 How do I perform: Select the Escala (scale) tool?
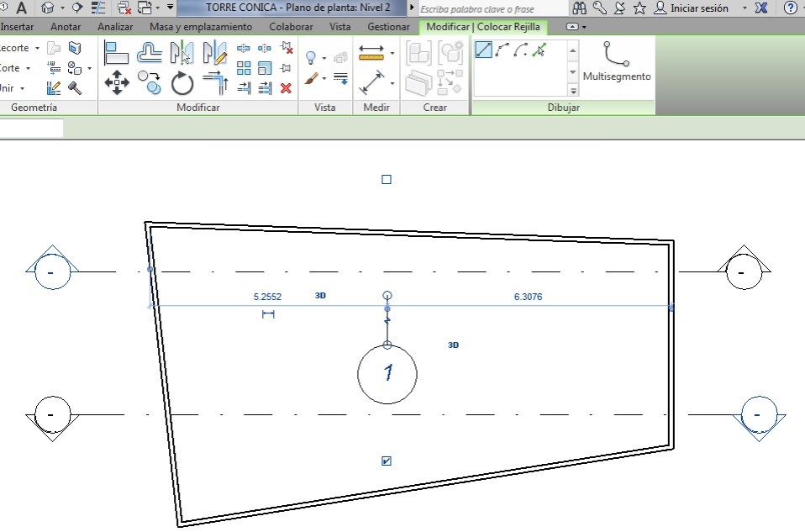pos(265,67)
